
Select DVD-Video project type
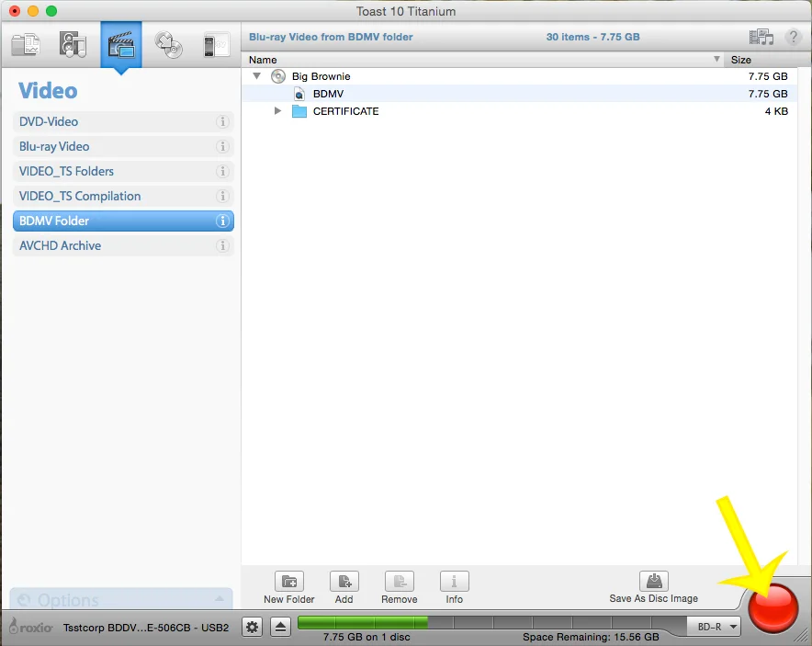[123, 121]
